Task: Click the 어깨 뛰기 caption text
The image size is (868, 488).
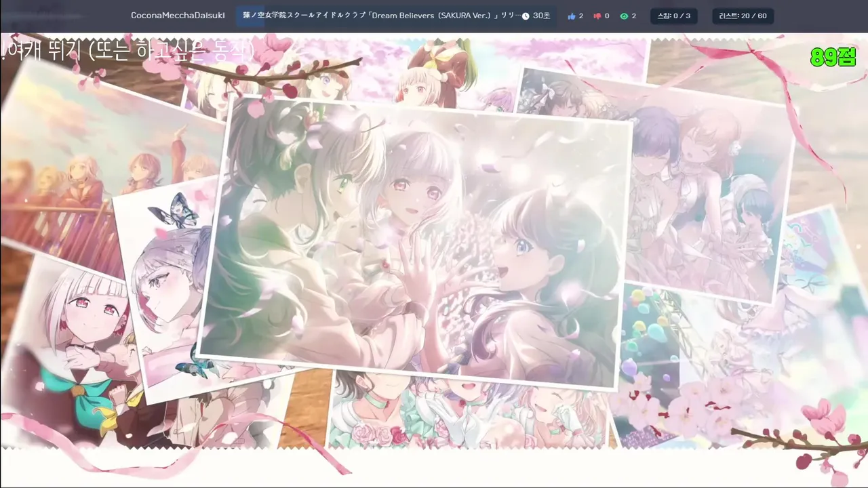Action: coord(127,51)
